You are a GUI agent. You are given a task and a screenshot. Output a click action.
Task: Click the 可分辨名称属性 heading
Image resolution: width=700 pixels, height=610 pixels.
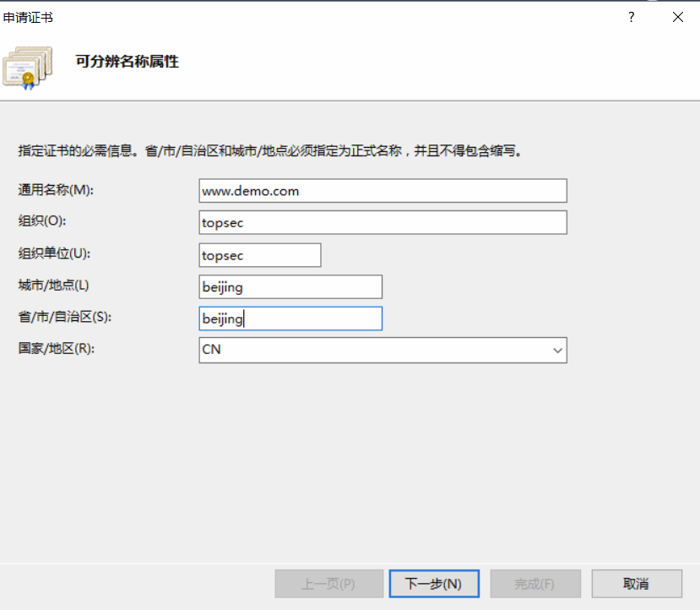(128, 61)
